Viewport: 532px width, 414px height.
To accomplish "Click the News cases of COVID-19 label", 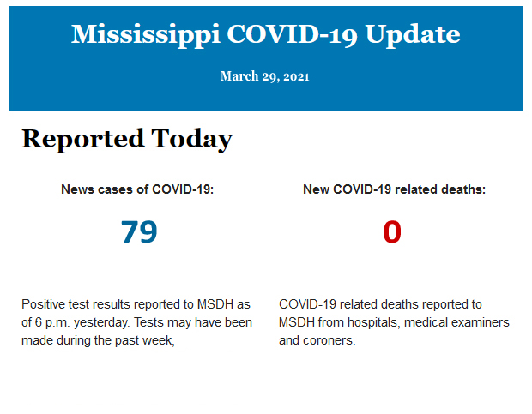I will [137, 189].
